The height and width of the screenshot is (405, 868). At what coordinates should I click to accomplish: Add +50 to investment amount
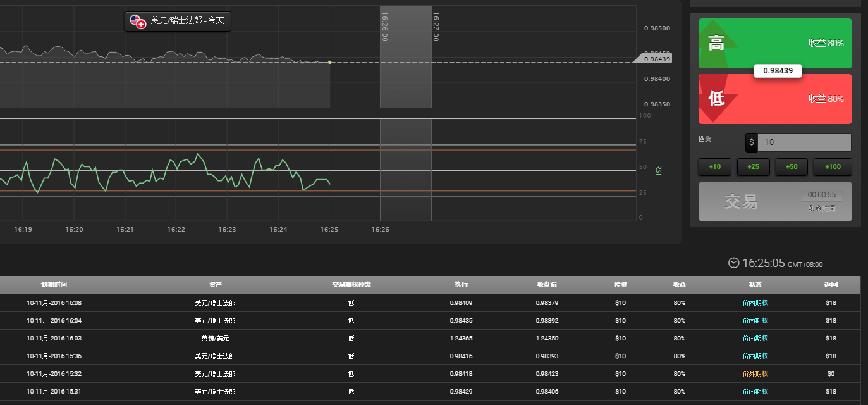(792, 167)
